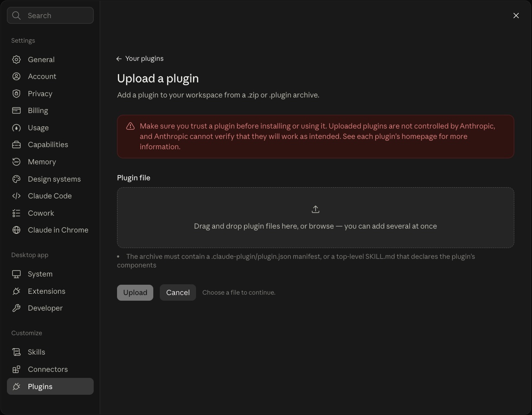
Task: Close the settings dialog with X
Action: (x=516, y=16)
